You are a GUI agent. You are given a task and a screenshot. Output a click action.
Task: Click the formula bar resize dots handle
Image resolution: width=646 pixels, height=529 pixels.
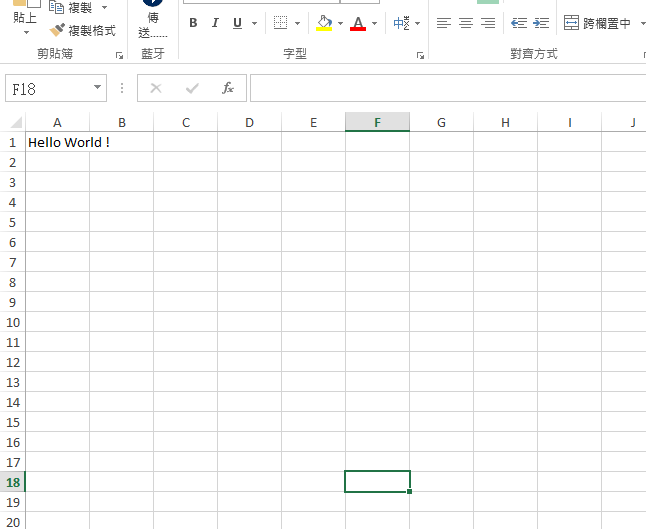pyautogui.click(x=122, y=88)
